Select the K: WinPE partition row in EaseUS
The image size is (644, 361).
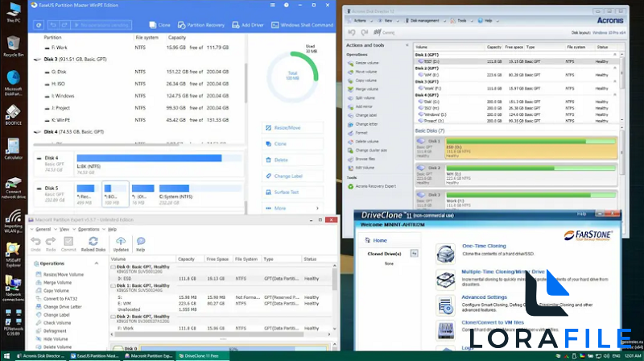[x=138, y=120]
